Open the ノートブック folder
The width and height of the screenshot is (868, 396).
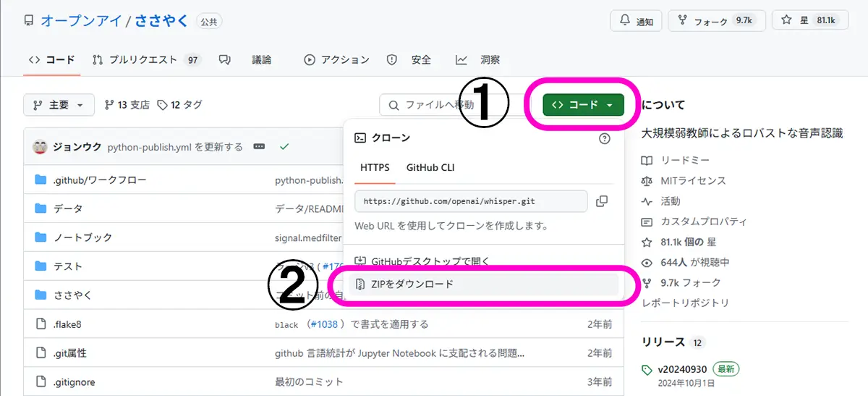pyautogui.click(x=82, y=237)
